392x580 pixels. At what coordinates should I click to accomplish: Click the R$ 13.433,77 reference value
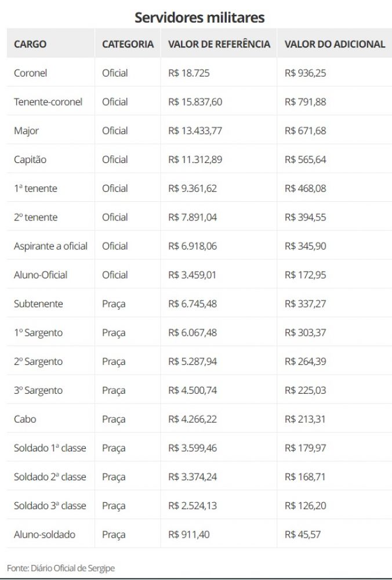click(195, 130)
